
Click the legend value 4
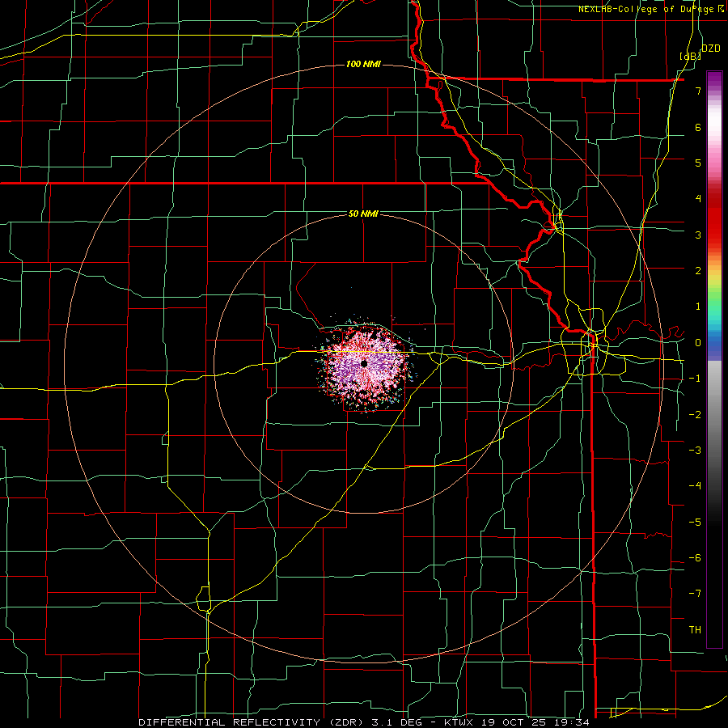click(698, 198)
